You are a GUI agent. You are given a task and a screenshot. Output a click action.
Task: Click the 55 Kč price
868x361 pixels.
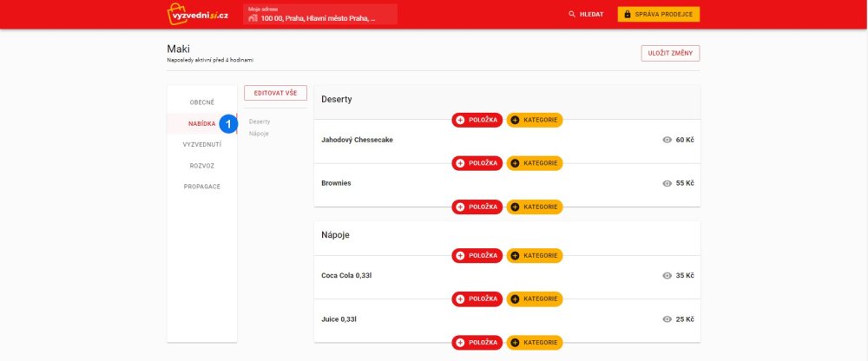click(685, 183)
